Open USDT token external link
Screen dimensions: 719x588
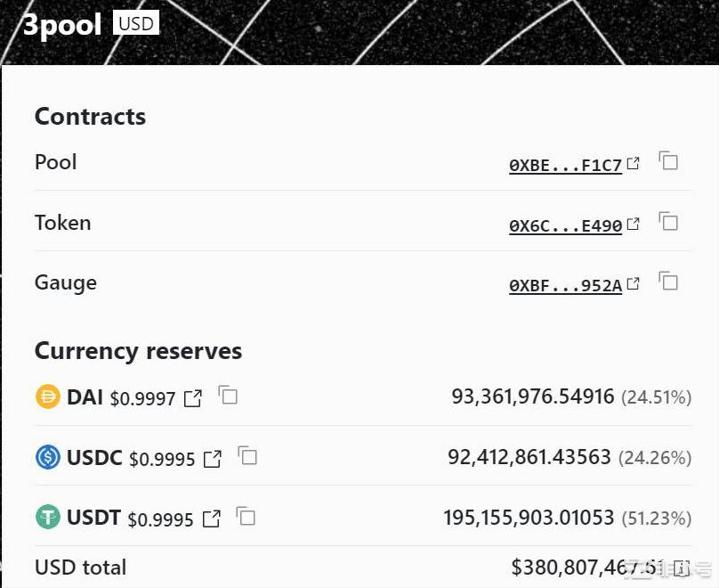tap(211, 519)
